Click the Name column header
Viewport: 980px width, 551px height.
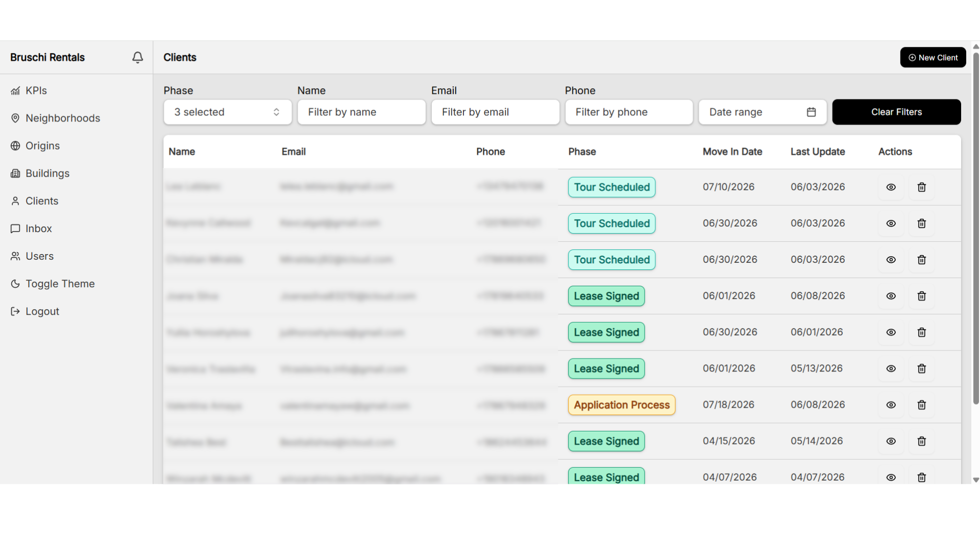[x=182, y=152]
